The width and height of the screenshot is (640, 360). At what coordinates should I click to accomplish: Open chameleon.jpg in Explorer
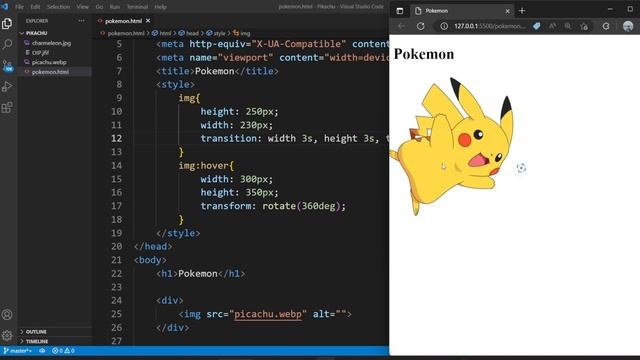[51, 43]
